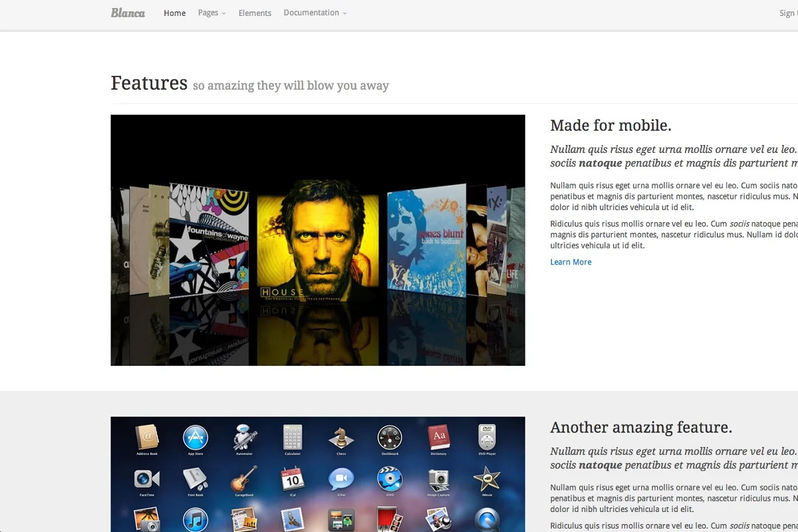This screenshot has width=798, height=532.
Task: Click the Learn More link
Action: tap(571, 262)
